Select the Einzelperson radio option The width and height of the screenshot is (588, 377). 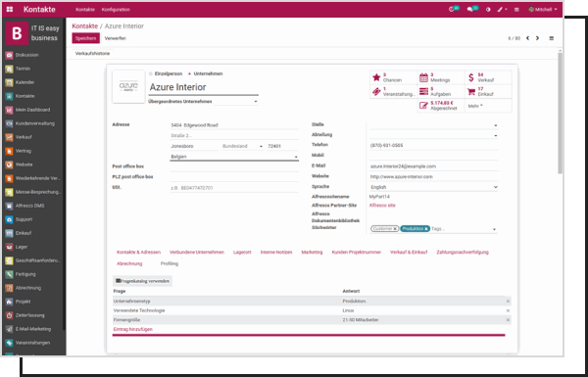[x=151, y=73]
